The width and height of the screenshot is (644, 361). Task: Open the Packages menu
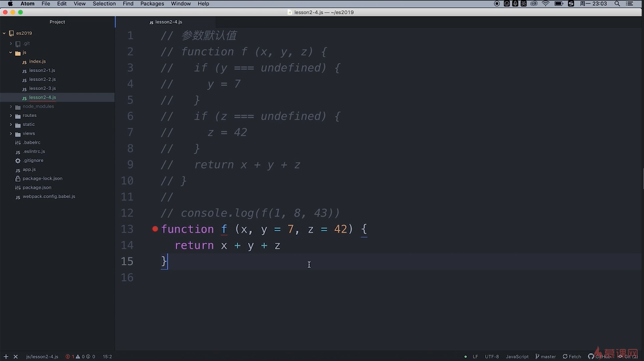[x=152, y=4]
